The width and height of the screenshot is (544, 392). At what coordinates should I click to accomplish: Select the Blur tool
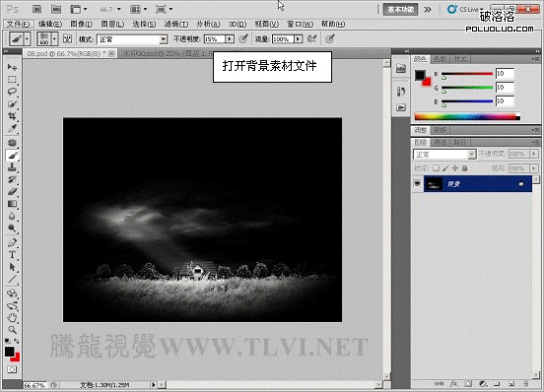[12, 217]
